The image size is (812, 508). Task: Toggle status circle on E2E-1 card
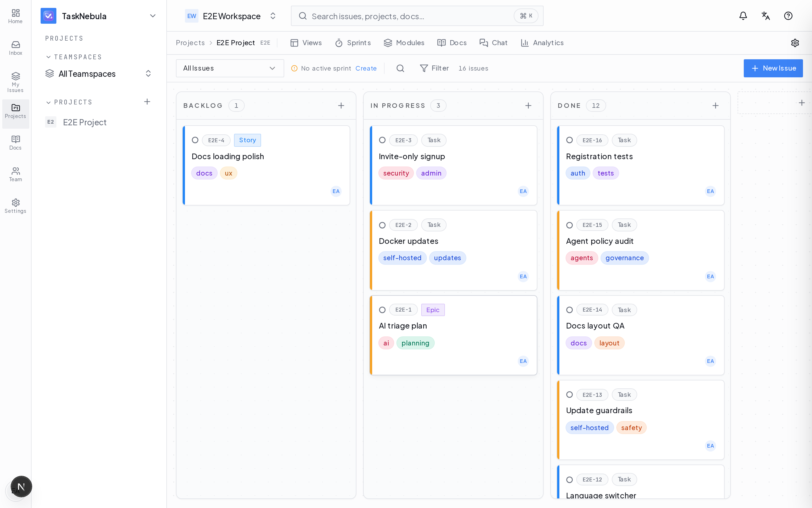tap(382, 310)
